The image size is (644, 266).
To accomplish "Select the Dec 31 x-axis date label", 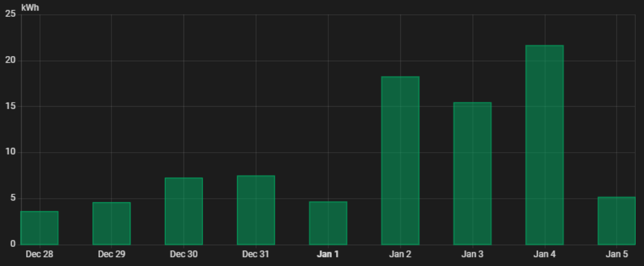I will tap(256, 254).
